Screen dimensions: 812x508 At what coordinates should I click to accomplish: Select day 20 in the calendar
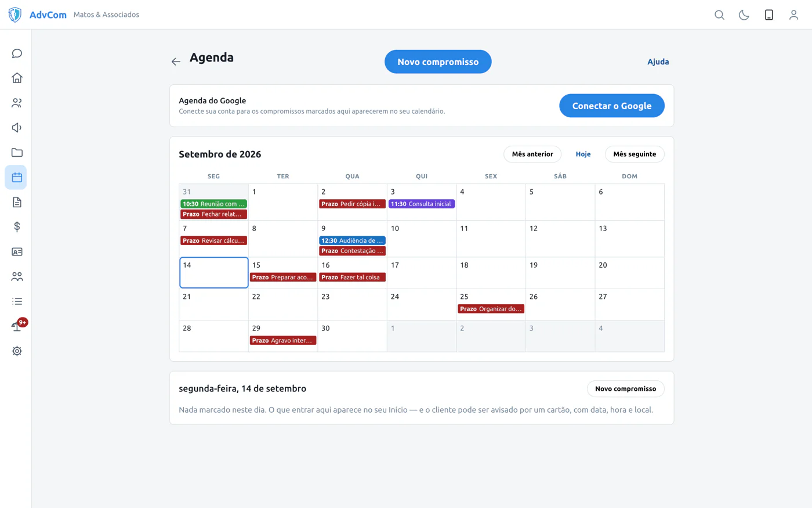630,273
